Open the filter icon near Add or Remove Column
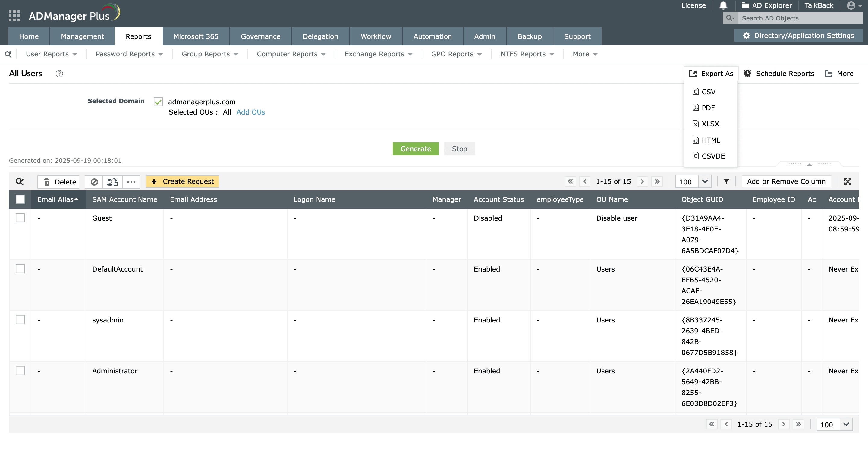 726,181
